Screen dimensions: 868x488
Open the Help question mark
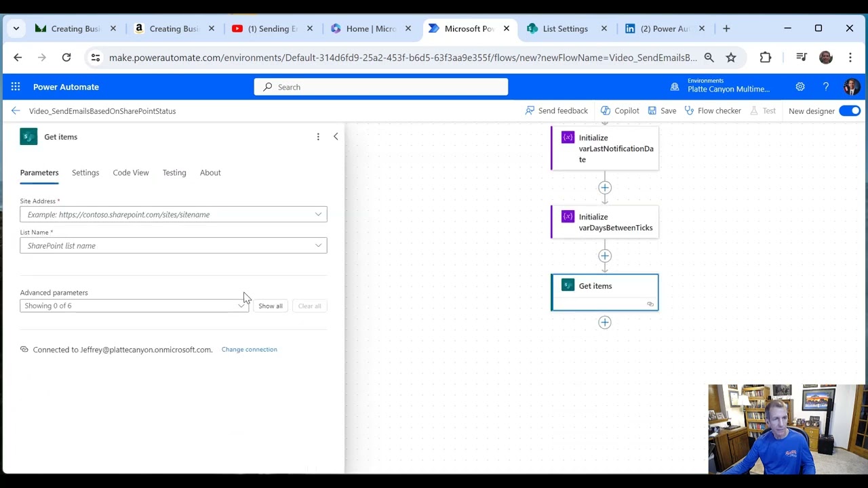(x=826, y=87)
